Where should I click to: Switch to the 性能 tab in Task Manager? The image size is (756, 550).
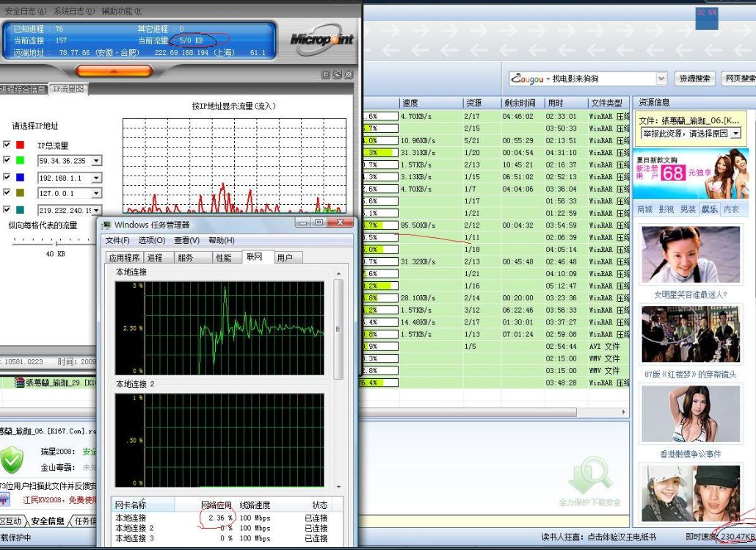pos(223,258)
